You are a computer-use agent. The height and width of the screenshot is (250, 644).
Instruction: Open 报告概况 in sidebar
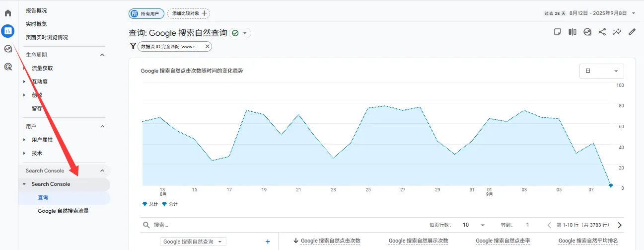pos(36,10)
